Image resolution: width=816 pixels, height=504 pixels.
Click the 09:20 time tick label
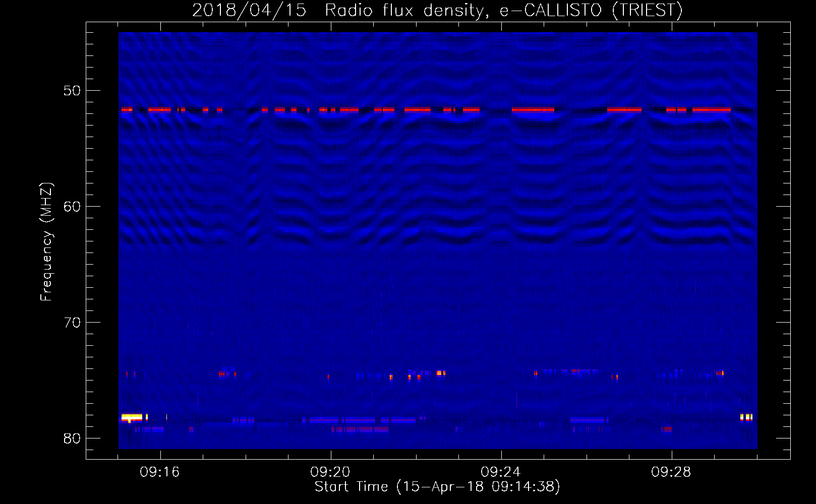(330, 472)
